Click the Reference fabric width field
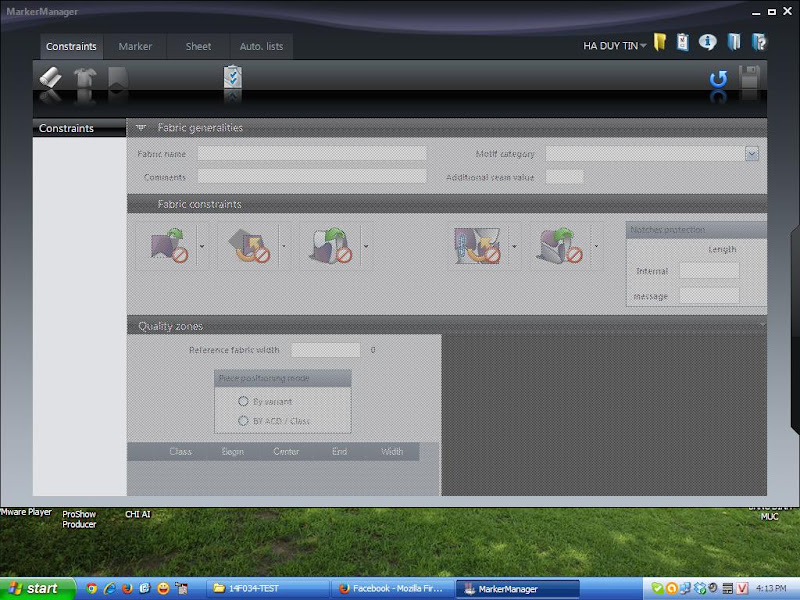800x600 pixels. [x=326, y=350]
